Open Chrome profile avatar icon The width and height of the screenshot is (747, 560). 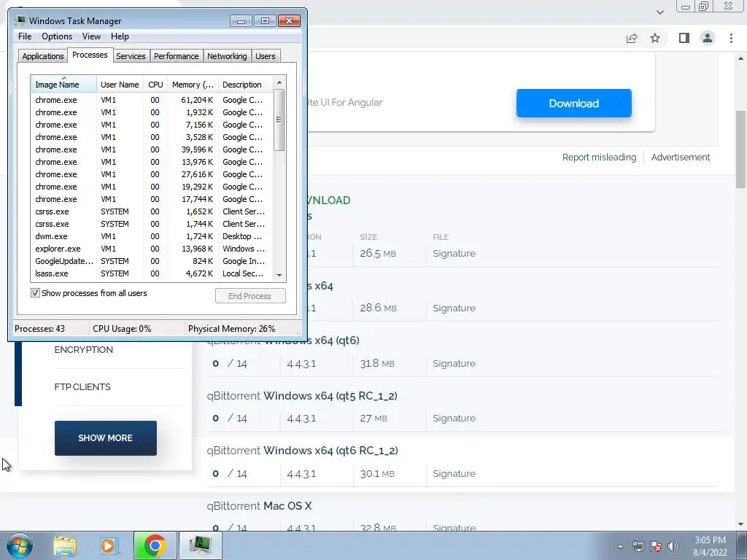click(708, 38)
